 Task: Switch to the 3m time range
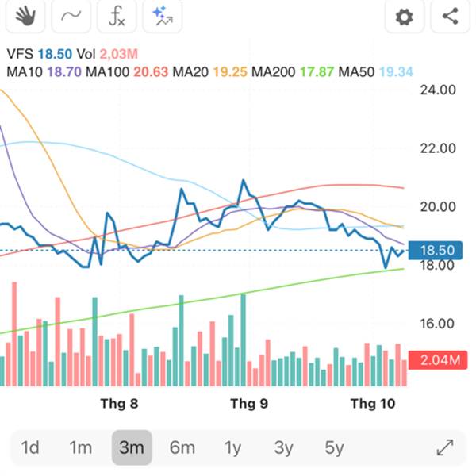click(x=131, y=447)
